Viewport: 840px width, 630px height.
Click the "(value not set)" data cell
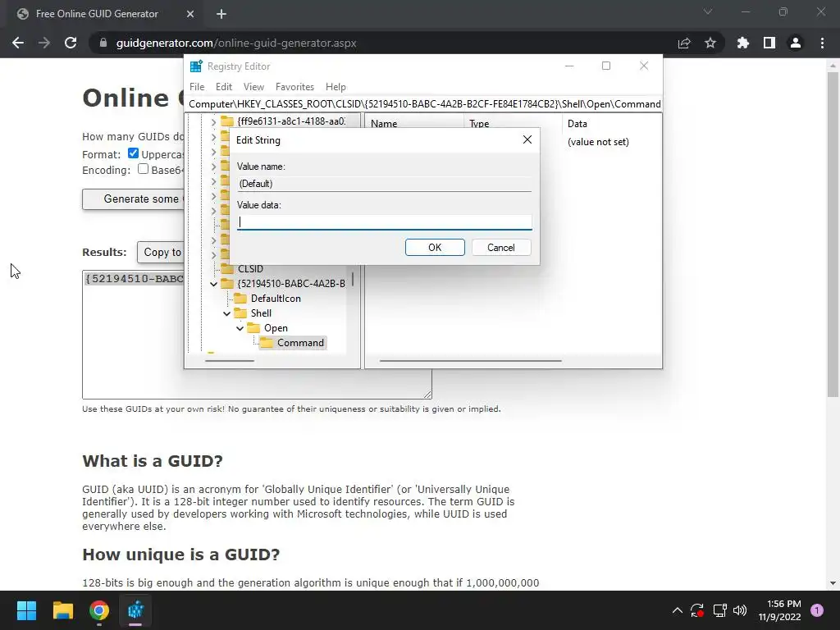[598, 142]
